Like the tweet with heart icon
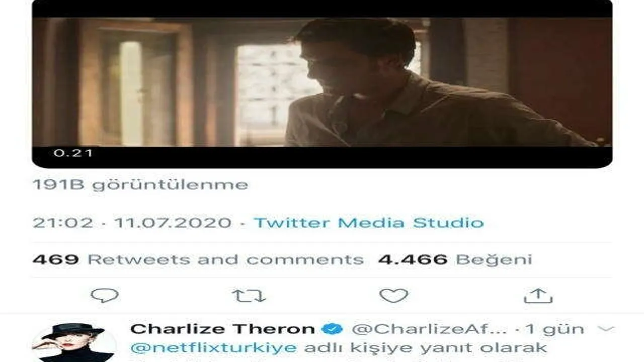The width and height of the screenshot is (644, 362). (x=393, y=295)
